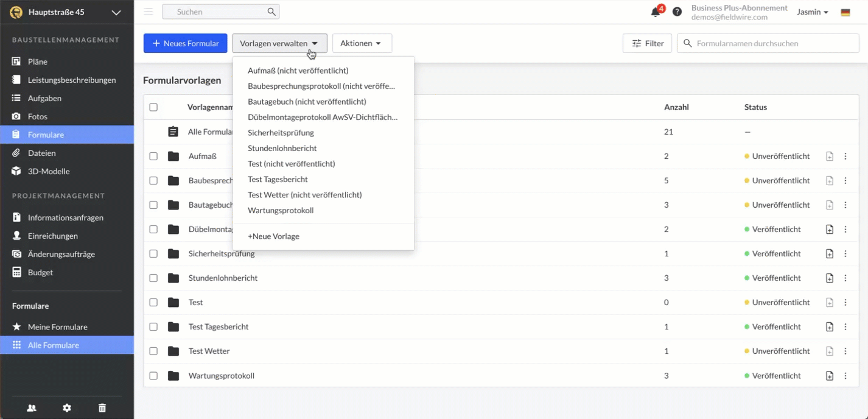Open project settings gear icon
The width and height of the screenshot is (868, 419).
point(67,408)
